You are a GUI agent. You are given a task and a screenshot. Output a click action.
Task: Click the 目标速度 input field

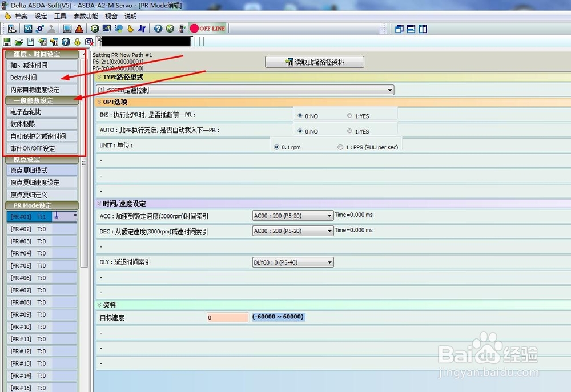coord(228,317)
